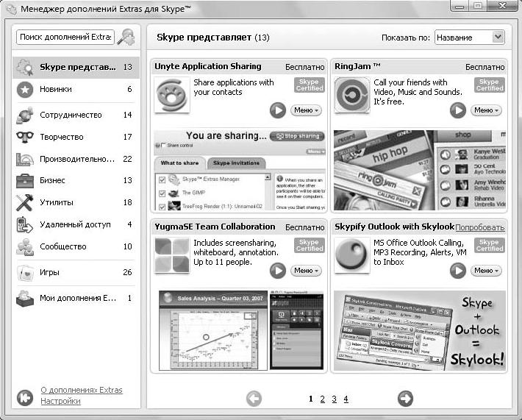Click Skype Certified badge on RingJam card
Screen dimensions: 522x420
click(490, 85)
